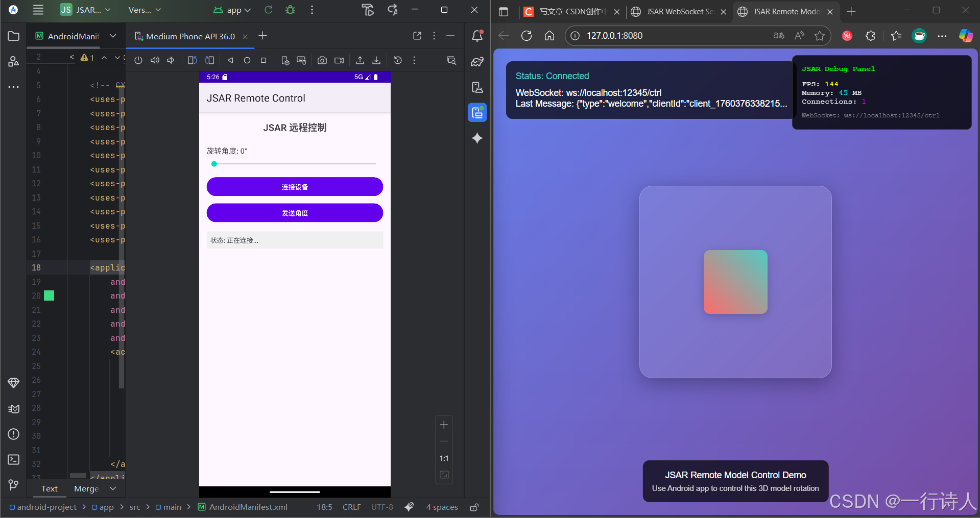Screen dimensions: 980x518
Task: Click the UTF-8 encoding status item
Action: pos(382,507)
